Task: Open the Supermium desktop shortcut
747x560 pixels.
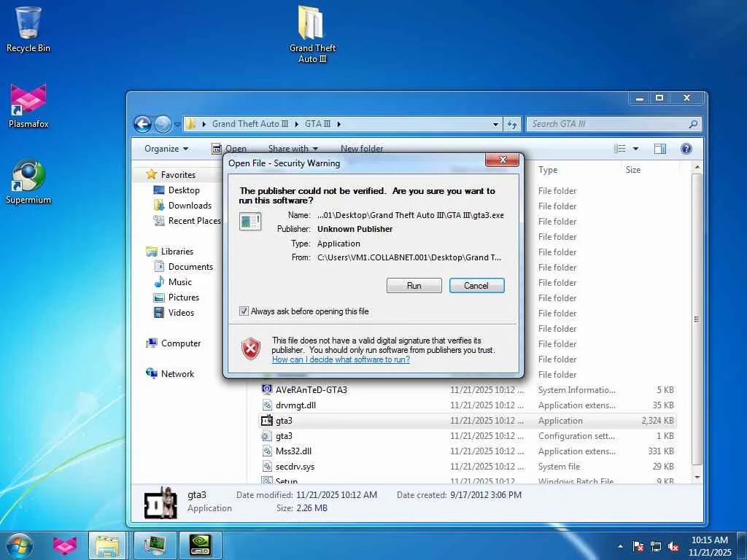Action: pyautogui.click(x=28, y=182)
